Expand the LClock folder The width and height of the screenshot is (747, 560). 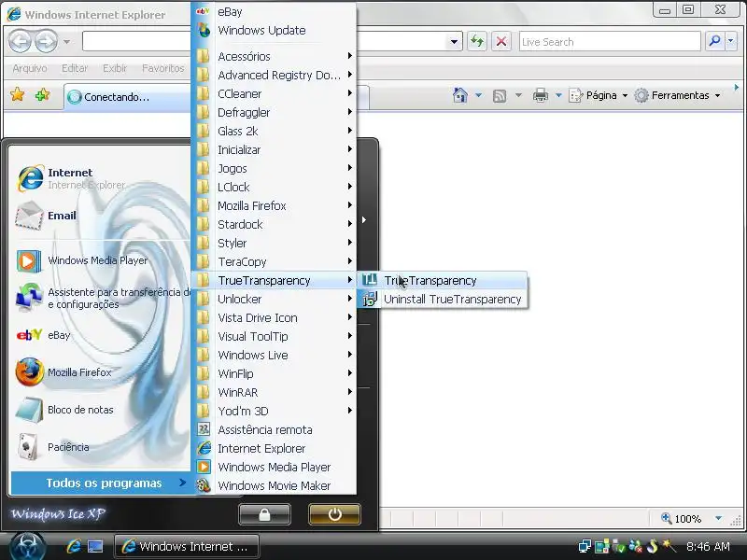pyautogui.click(x=274, y=187)
